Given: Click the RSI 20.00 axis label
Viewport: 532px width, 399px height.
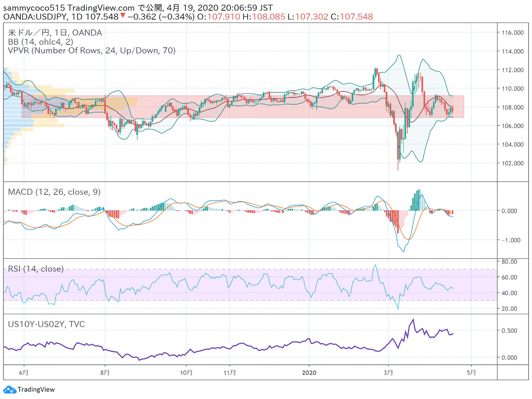Looking at the screenshot, I should (509, 309).
